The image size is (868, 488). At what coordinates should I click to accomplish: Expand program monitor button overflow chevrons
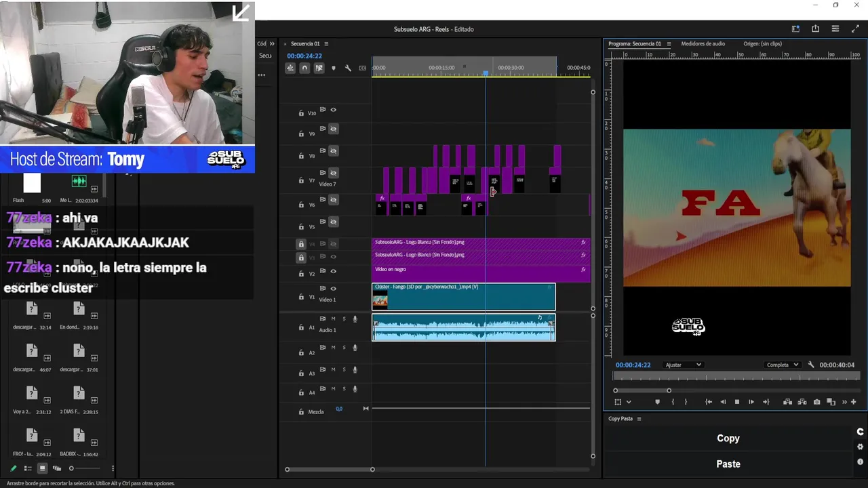click(x=844, y=402)
